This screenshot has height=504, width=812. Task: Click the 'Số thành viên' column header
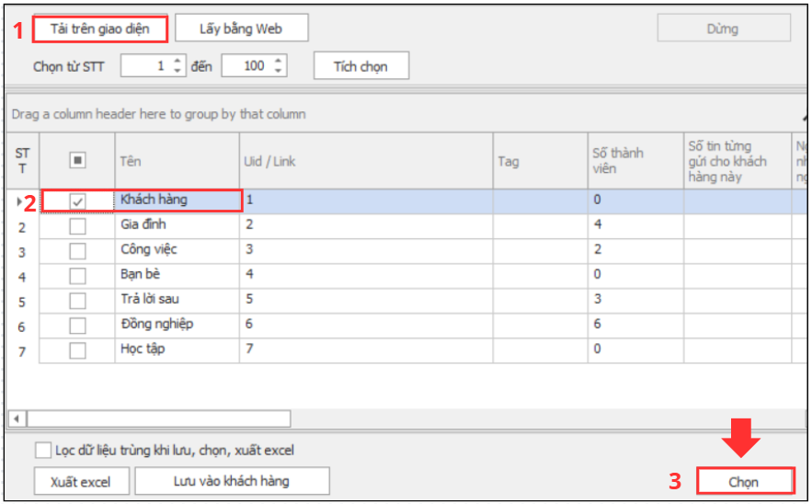(635, 161)
